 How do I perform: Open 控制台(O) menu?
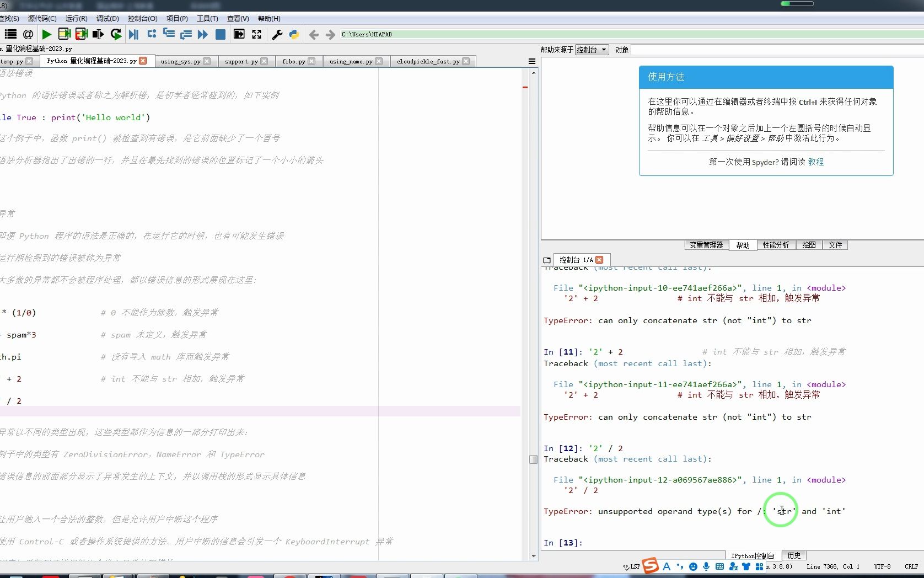[142, 18]
